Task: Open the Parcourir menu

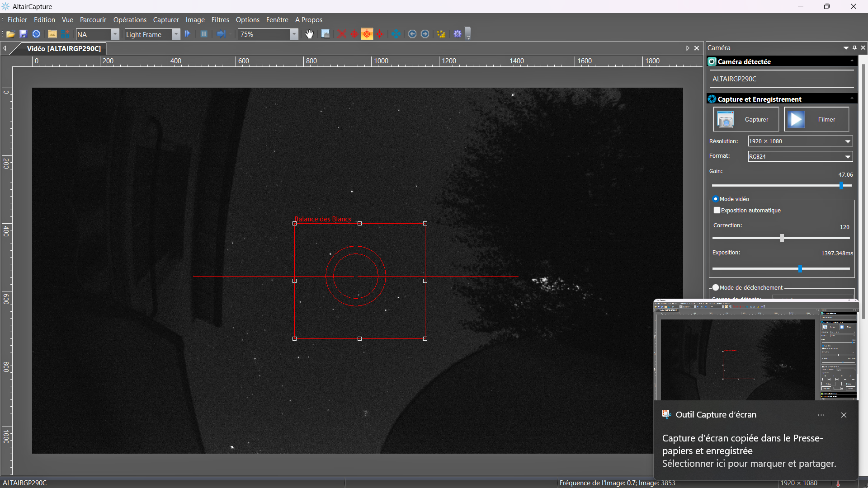Action: pyautogui.click(x=93, y=20)
